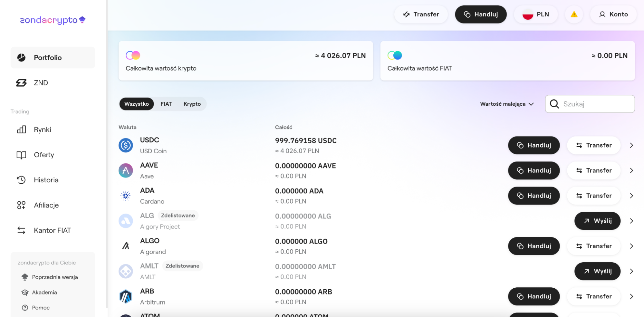Image resolution: width=644 pixels, height=317 pixels.
Task: Open the Wartość malejąca sort dropdown
Action: [x=507, y=104]
